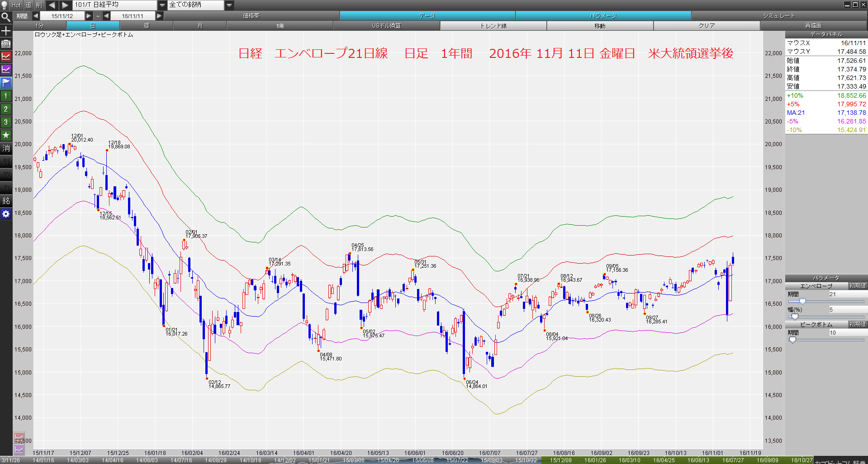The height and width of the screenshot is (464, 868).
Task: Switch to chart preset 1
Action: click(6, 96)
